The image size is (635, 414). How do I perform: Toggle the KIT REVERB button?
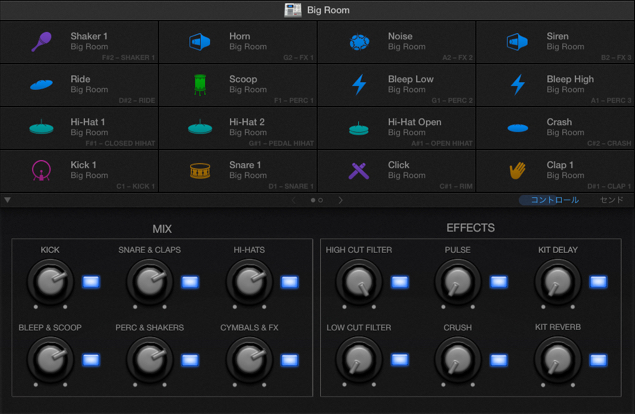pyautogui.click(x=598, y=360)
